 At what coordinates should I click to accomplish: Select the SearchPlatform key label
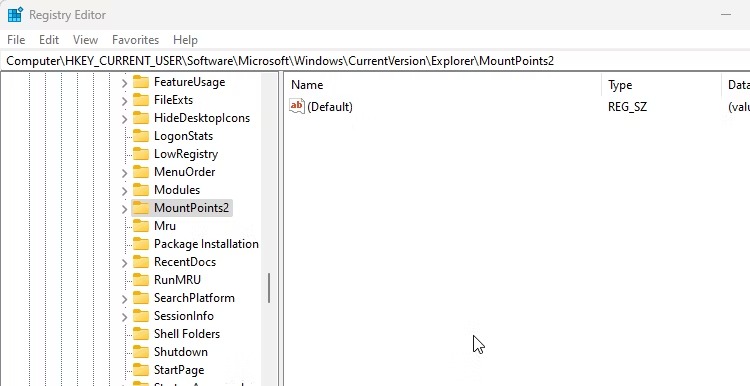coord(194,298)
